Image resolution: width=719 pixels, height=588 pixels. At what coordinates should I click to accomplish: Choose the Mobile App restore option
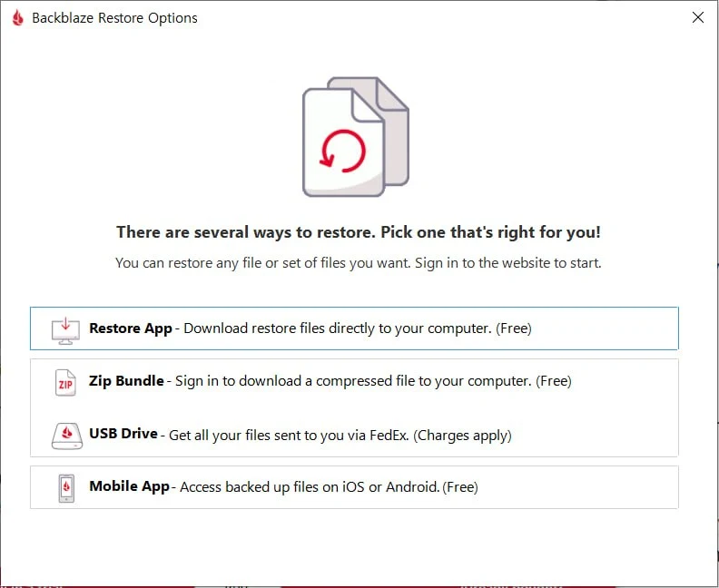[x=354, y=487]
